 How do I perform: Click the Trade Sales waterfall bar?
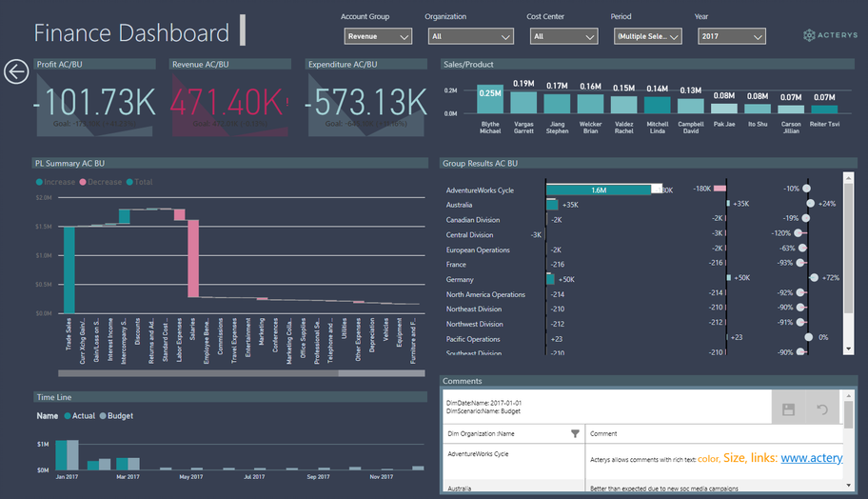tap(69, 269)
